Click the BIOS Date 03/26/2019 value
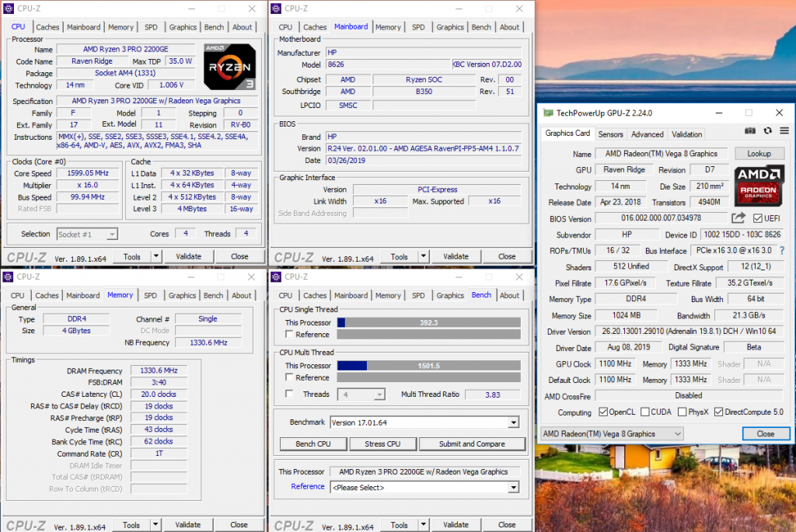This screenshot has height=532, width=796. pos(346,160)
